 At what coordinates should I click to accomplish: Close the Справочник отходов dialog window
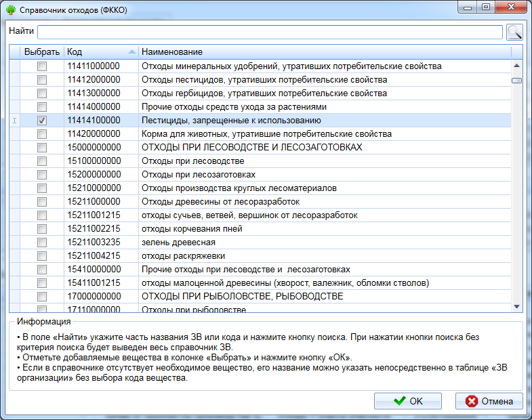(512, 7)
